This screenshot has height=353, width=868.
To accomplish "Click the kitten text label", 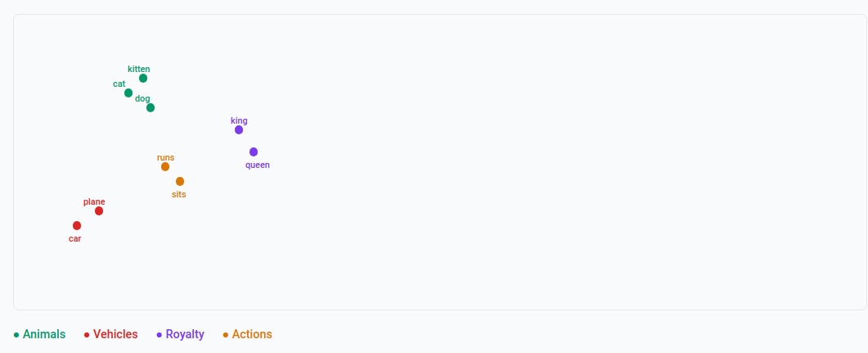I will pos(138,70).
